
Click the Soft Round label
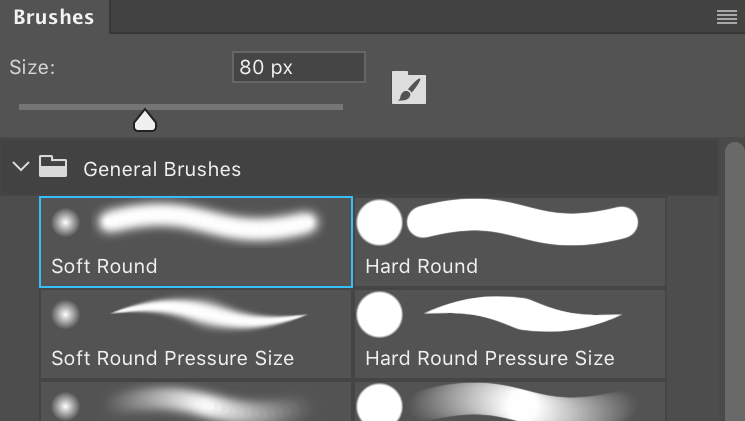point(104,266)
